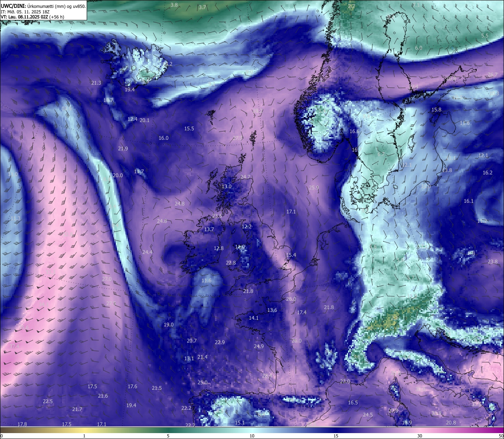The height and width of the screenshot is (439, 504).
Task: Click the 19.0 value on the map
Action: [x=169, y=324]
